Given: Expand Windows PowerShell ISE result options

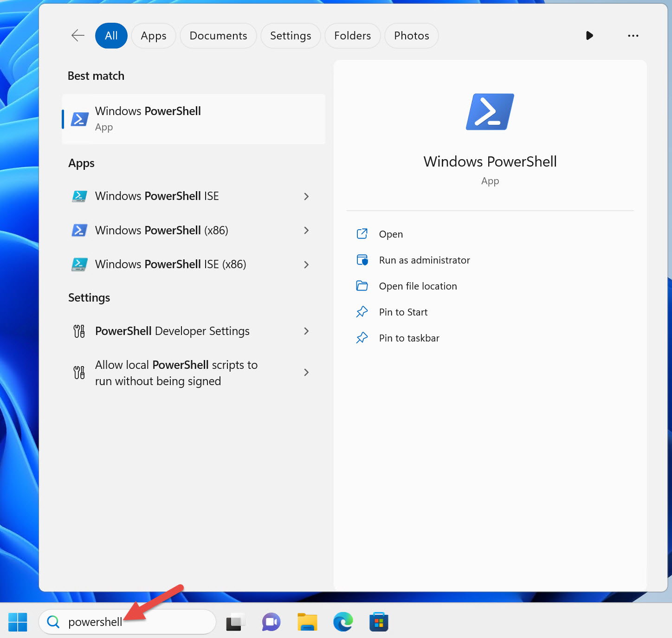Looking at the screenshot, I should click(x=306, y=196).
